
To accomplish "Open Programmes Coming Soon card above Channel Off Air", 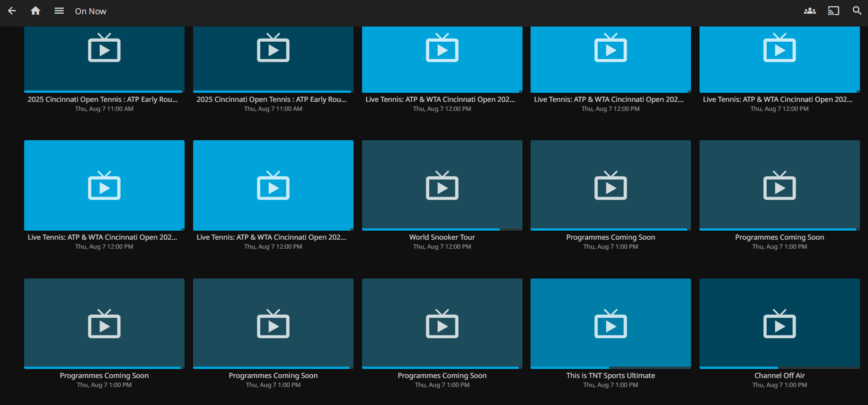I will tap(779, 185).
